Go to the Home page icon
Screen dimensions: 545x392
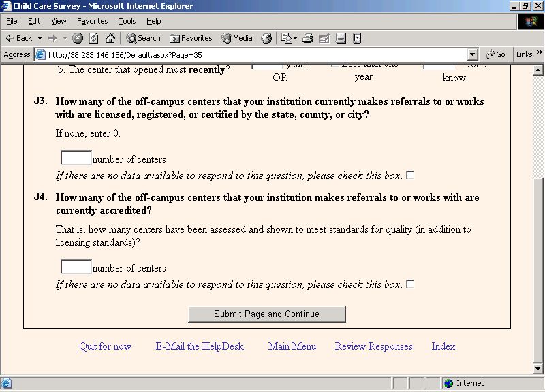pos(110,38)
